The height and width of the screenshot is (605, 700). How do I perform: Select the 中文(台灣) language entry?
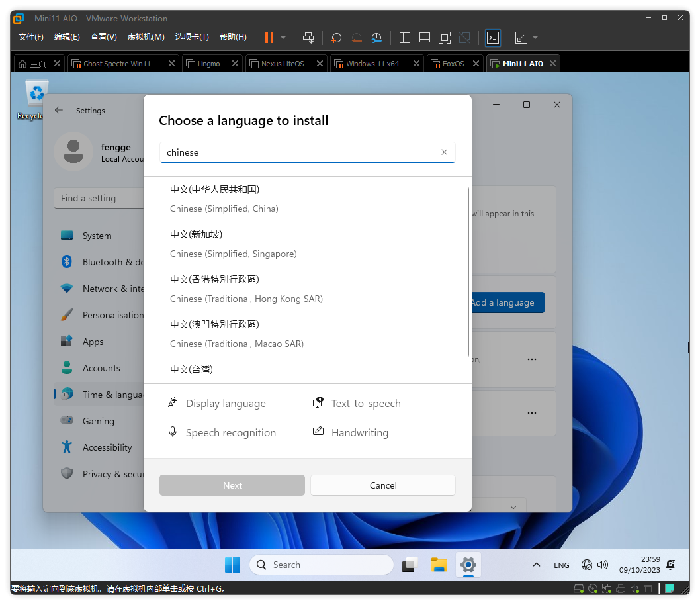[x=192, y=370]
